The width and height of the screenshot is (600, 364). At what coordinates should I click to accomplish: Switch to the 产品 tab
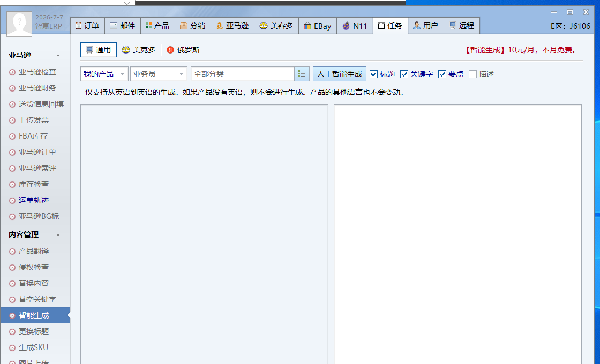pos(157,26)
